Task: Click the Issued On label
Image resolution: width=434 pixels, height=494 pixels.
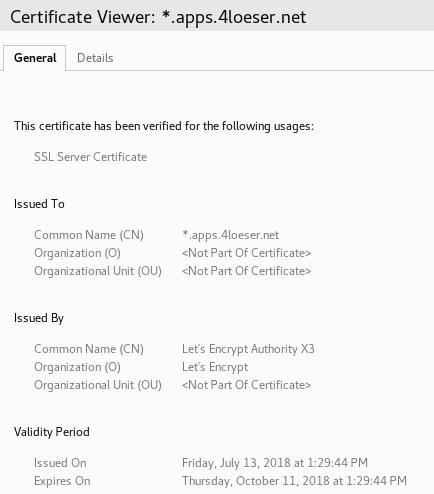Action: click(60, 463)
